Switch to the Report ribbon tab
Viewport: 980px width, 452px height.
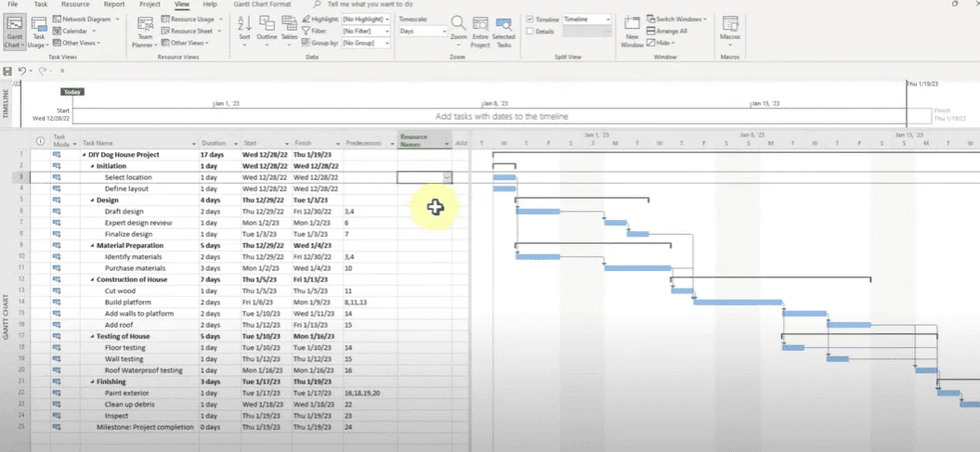pyautogui.click(x=114, y=4)
